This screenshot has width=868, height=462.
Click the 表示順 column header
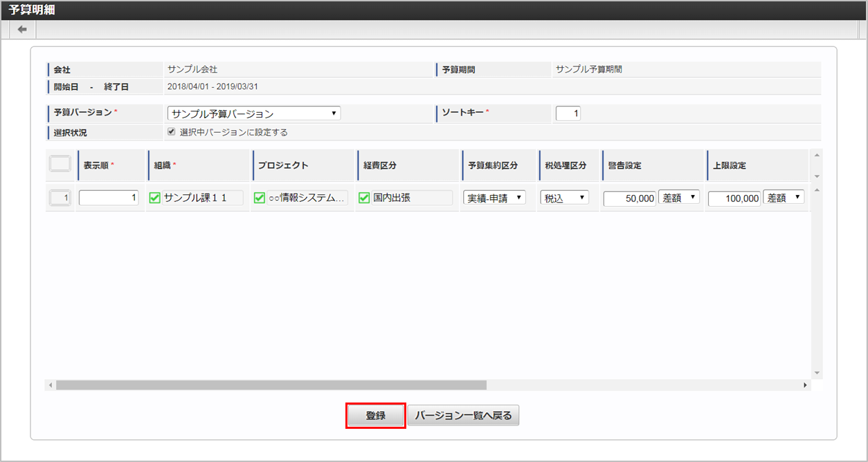pyautogui.click(x=111, y=166)
